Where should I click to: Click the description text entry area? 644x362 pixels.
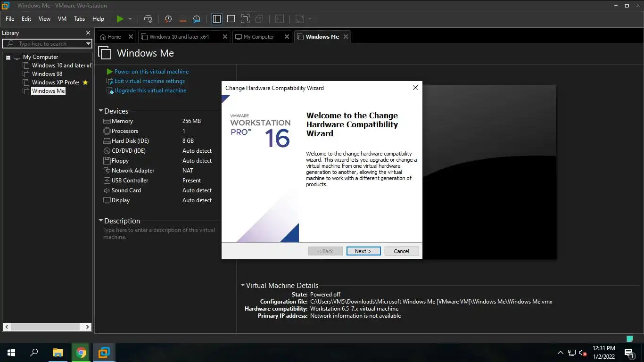tap(159, 234)
